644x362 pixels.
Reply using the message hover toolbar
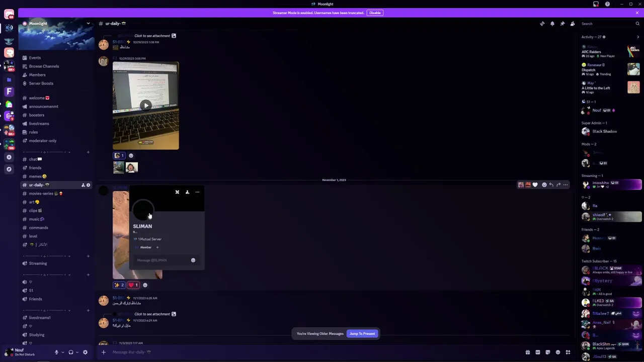[x=551, y=185]
